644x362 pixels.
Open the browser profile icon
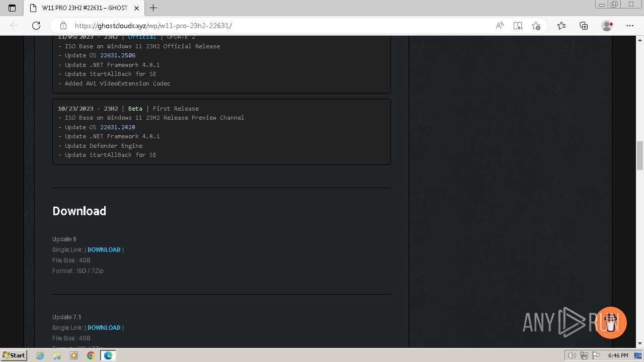607,26
